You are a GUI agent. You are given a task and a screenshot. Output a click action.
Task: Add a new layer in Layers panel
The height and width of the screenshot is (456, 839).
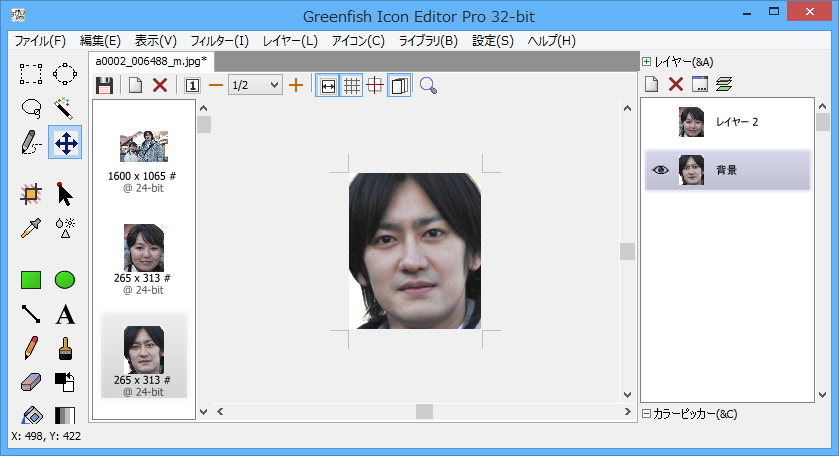pyautogui.click(x=651, y=84)
